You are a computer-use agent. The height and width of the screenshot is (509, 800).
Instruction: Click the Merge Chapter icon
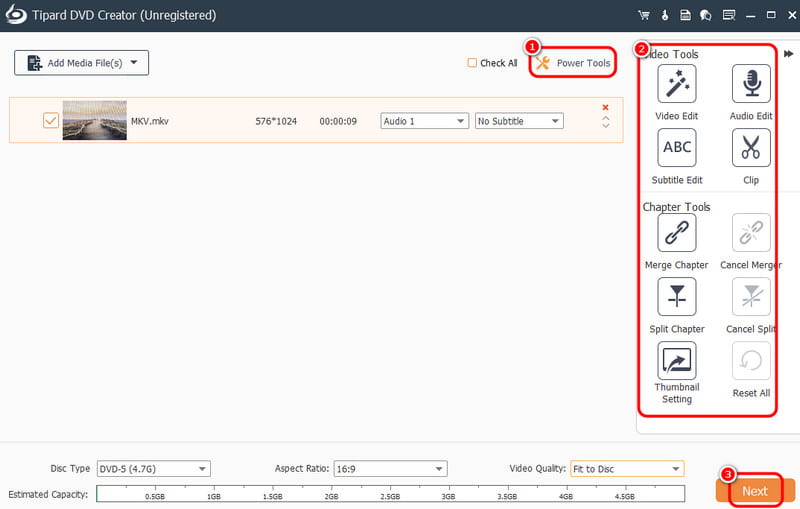pos(677,233)
